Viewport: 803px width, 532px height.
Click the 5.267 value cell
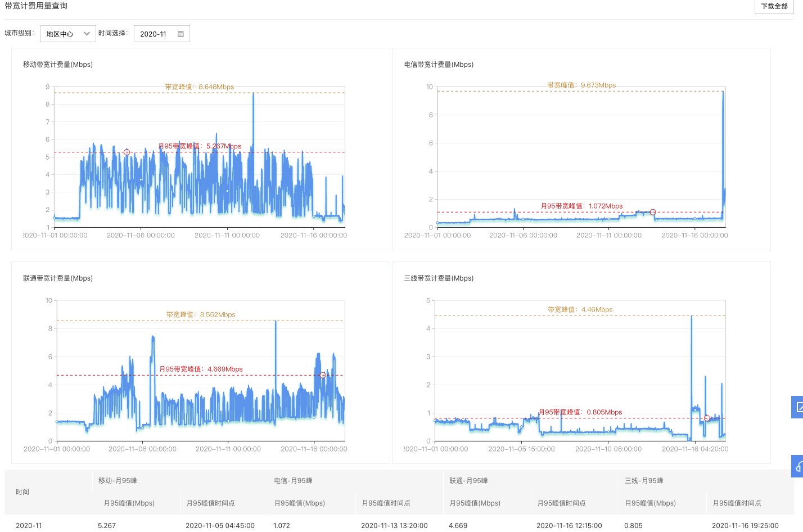pyautogui.click(x=107, y=526)
